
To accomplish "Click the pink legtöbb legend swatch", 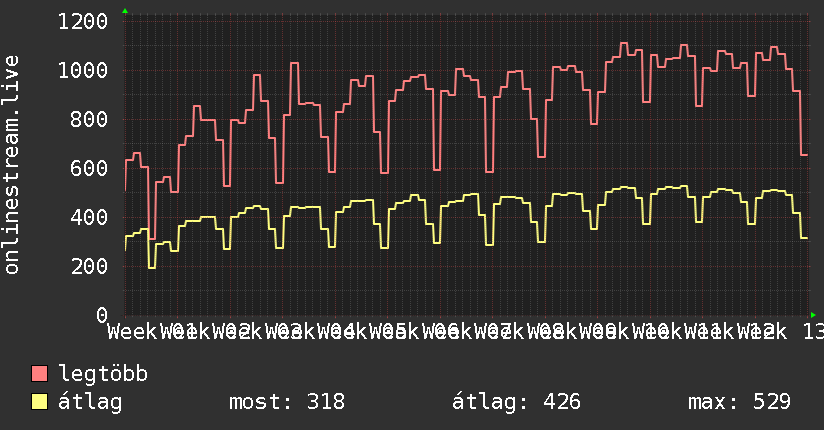I will (x=39, y=373).
